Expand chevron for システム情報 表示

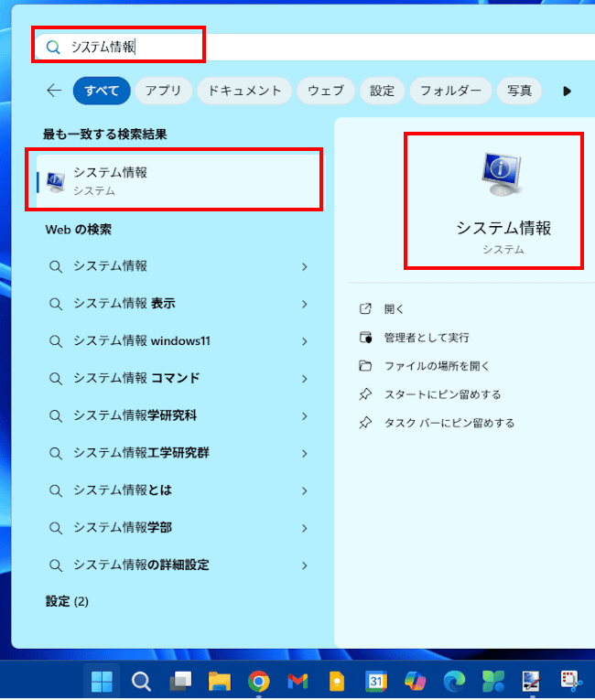click(305, 305)
